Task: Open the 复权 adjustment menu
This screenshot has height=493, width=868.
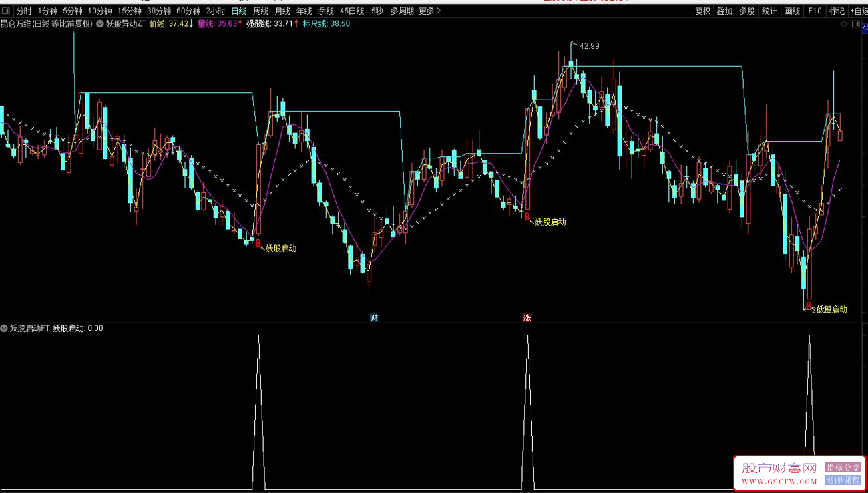Action: point(703,11)
